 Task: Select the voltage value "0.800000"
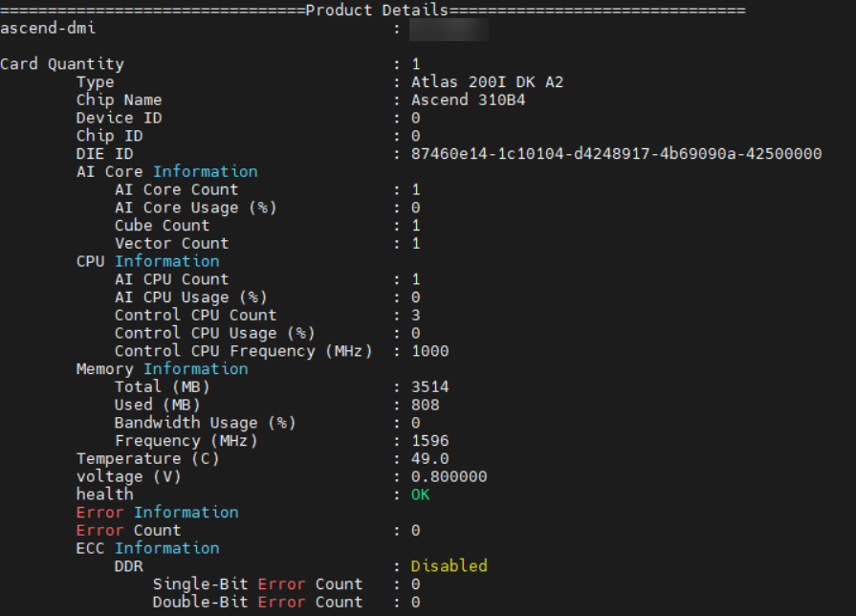450,476
